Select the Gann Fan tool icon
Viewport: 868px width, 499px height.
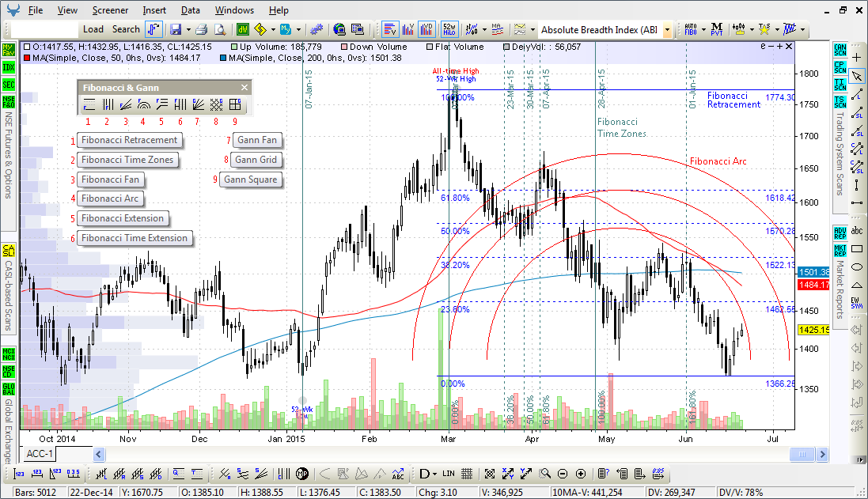198,104
